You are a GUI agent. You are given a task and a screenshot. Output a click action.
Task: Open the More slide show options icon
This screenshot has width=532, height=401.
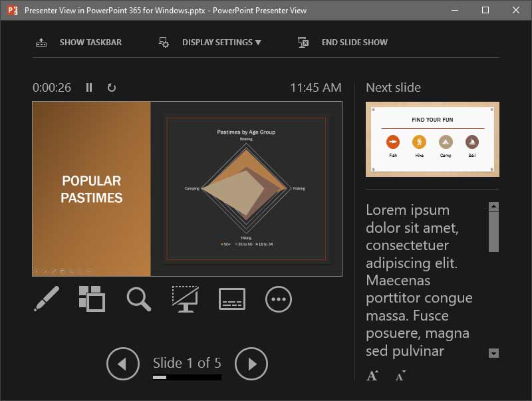pos(278,299)
